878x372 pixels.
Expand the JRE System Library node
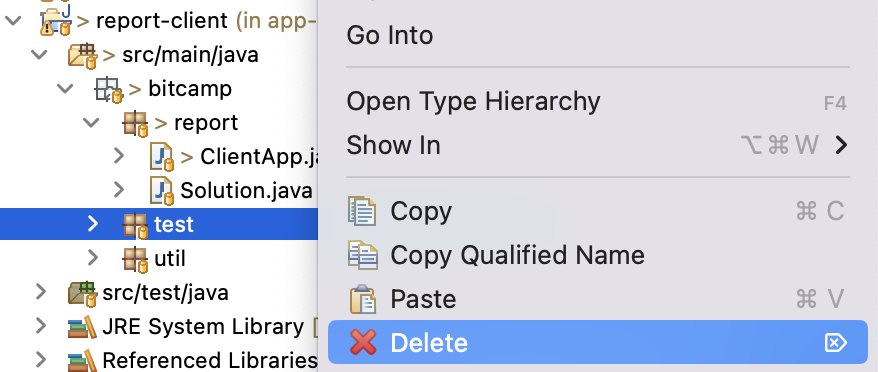(40, 326)
